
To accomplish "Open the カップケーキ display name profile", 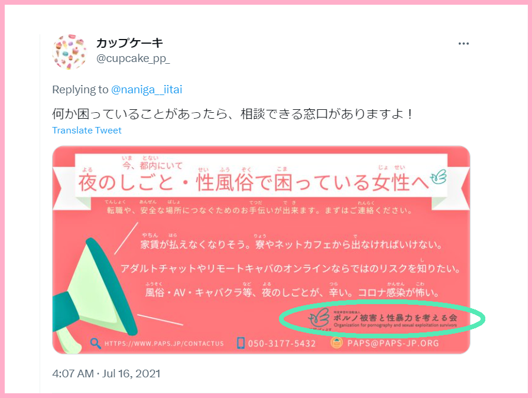I will [x=129, y=43].
